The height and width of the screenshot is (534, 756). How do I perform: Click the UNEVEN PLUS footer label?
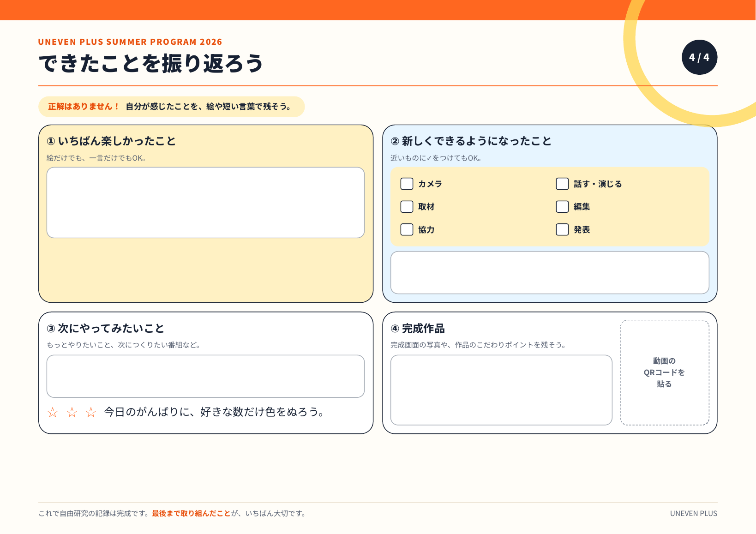click(694, 513)
